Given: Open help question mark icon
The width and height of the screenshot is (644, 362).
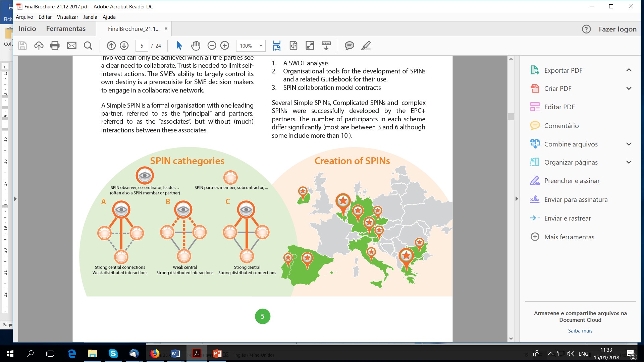Looking at the screenshot, I should 586,29.
